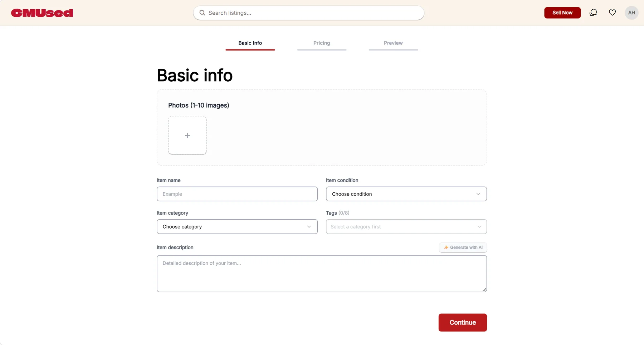This screenshot has width=644, height=345.
Task: Click the Item name label
Action: pos(169,180)
